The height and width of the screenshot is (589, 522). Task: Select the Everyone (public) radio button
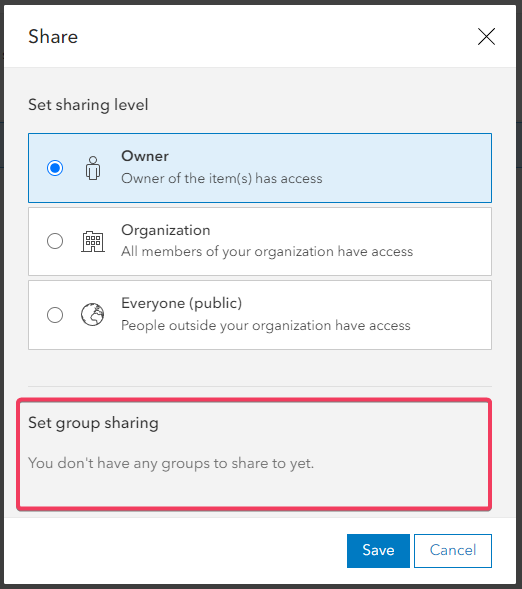click(55, 315)
